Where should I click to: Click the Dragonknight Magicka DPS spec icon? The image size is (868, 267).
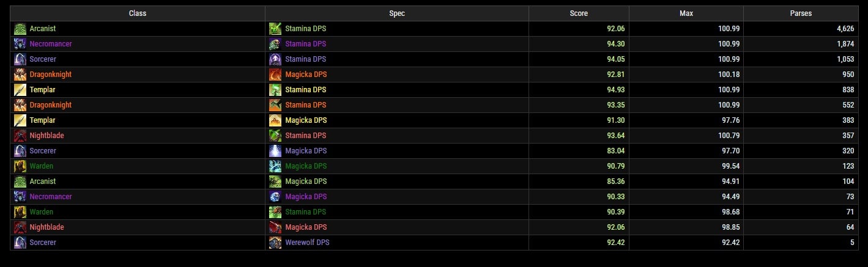[275, 75]
